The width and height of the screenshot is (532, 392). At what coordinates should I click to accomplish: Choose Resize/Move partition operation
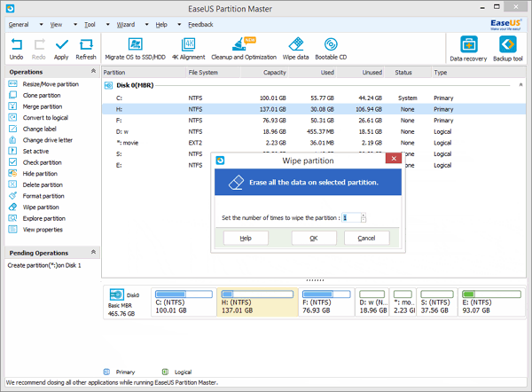51,84
